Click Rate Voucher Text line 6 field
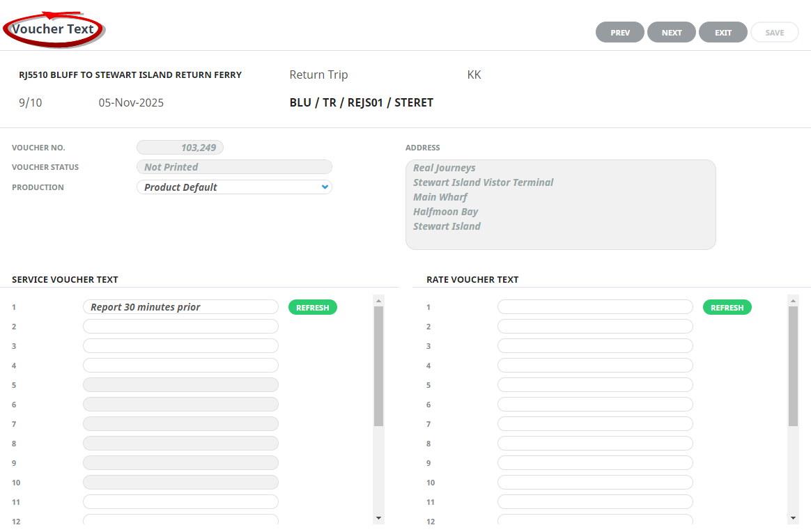The height and width of the screenshot is (532, 811). tap(595, 405)
